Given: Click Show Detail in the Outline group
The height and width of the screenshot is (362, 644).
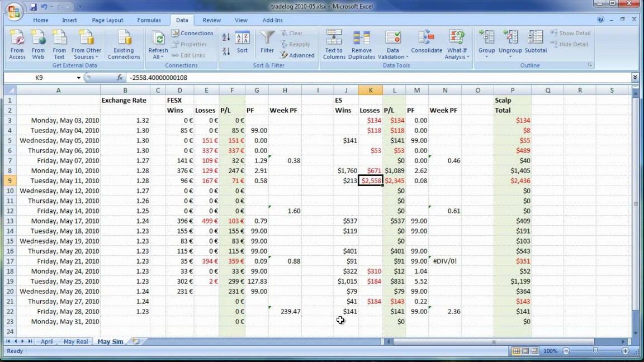Looking at the screenshot, I should [x=570, y=34].
